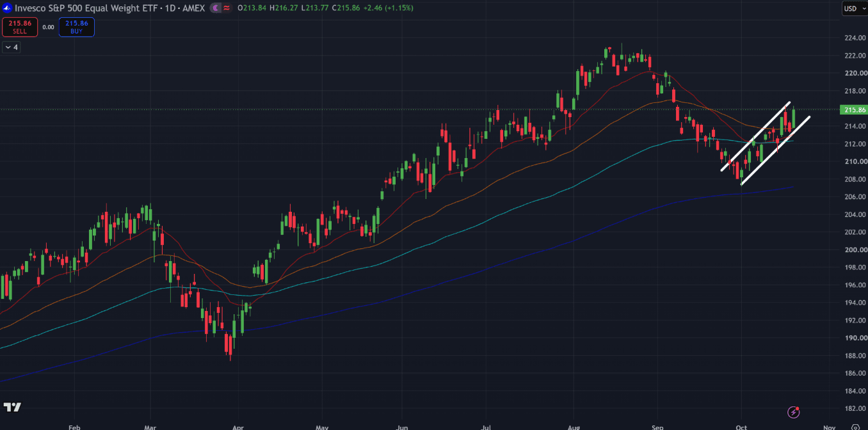Click the red SELL 215.86 button
The height and width of the screenshot is (430, 868).
(x=20, y=27)
